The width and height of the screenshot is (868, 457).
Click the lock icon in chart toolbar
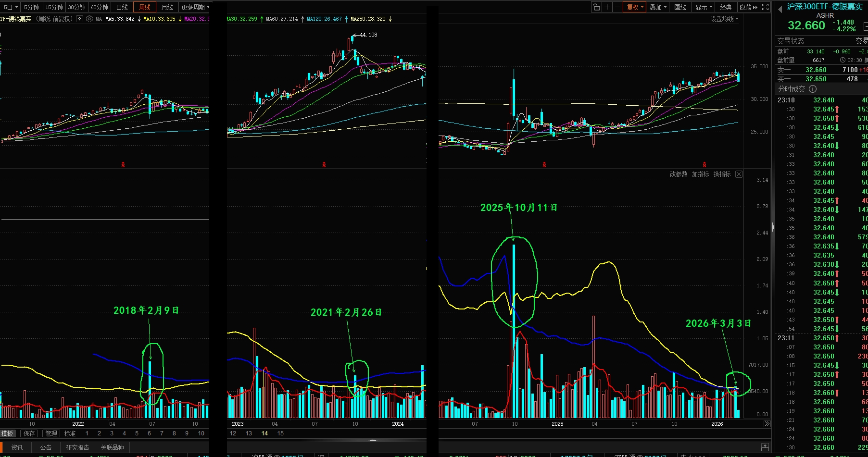click(x=596, y=7)
